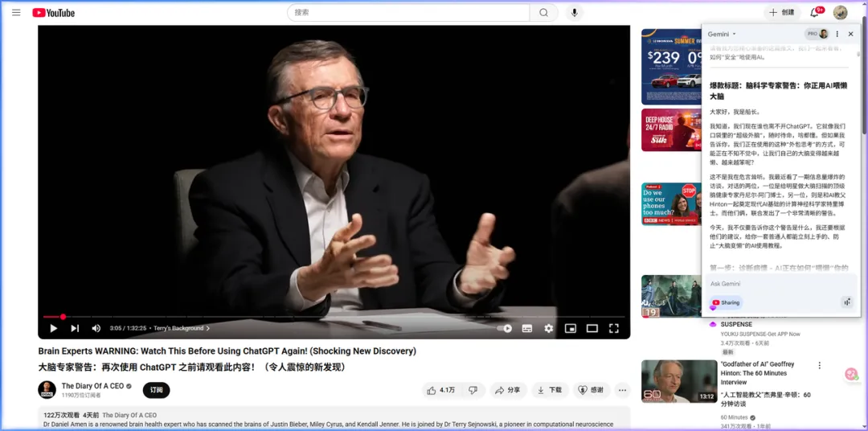The width and height of the screenshot is (868, 431).
Task: Expand the Gemini model dropdown
Action: [x=721, y=34]
